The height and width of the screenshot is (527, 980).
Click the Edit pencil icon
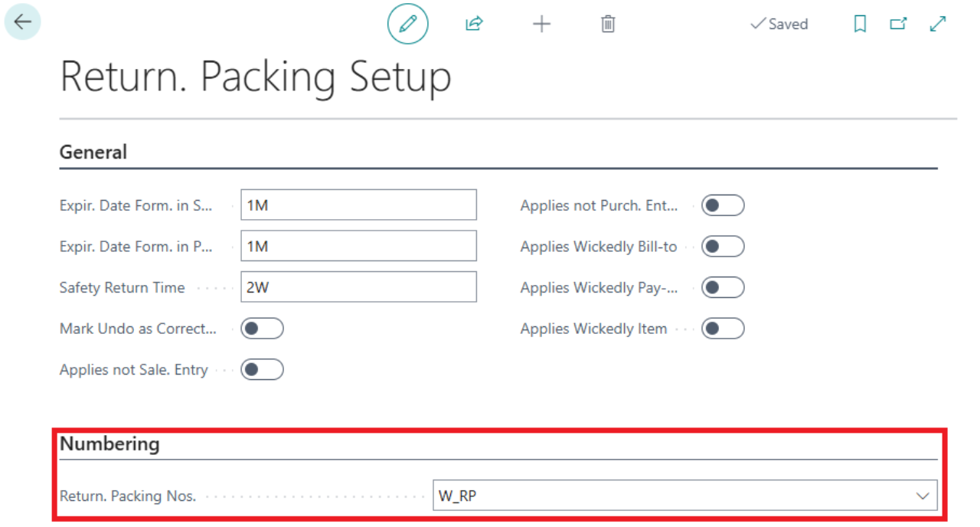coord(407,24)
